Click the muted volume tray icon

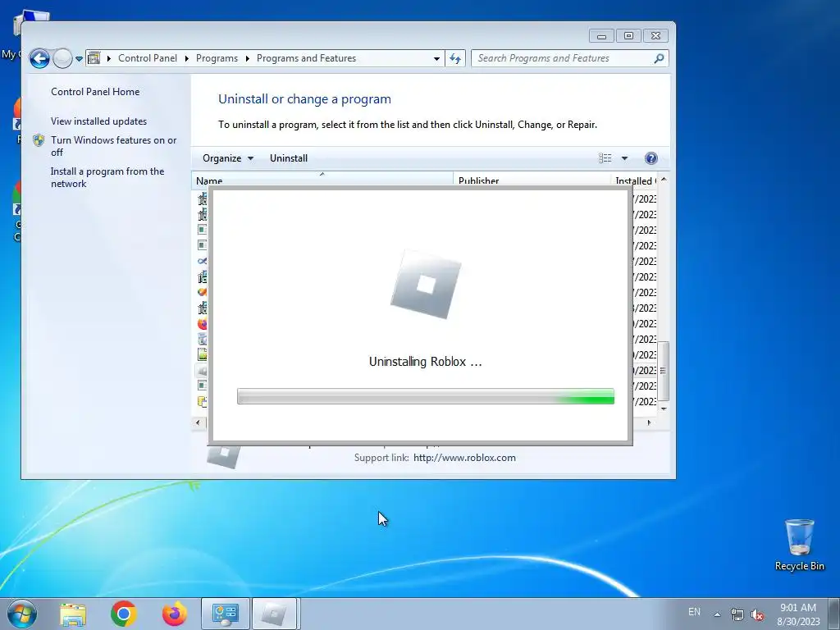[x=757, y=614]
